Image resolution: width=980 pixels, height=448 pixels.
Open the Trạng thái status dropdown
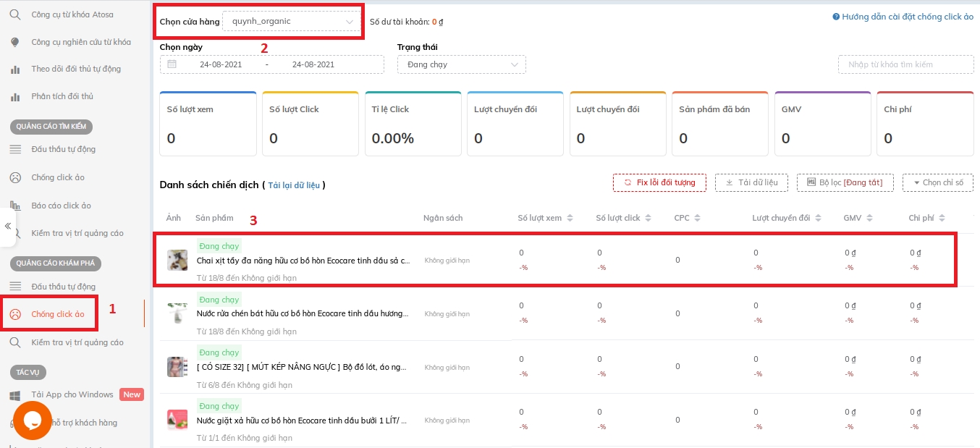tap(461, 64)
